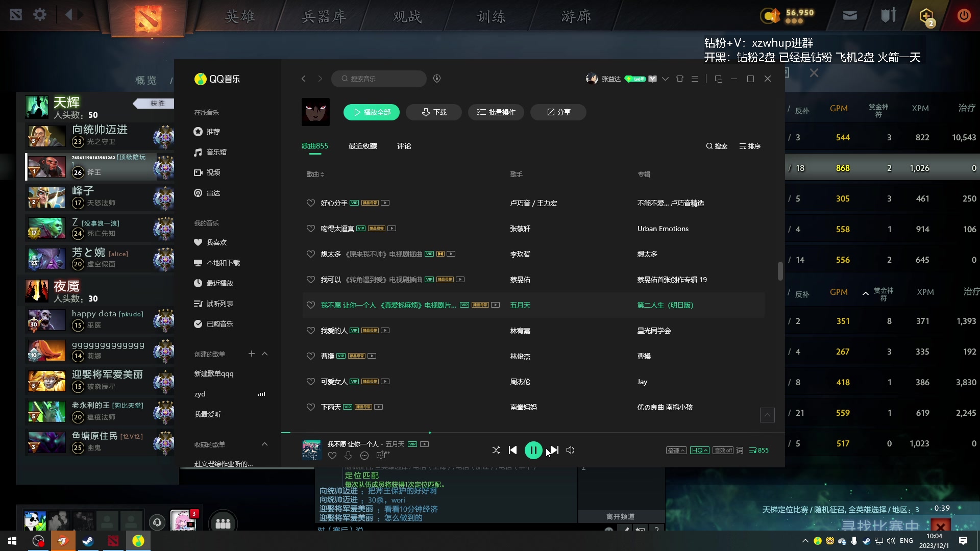
Task: Like the song 可爱女人
Action: point(310,382)
